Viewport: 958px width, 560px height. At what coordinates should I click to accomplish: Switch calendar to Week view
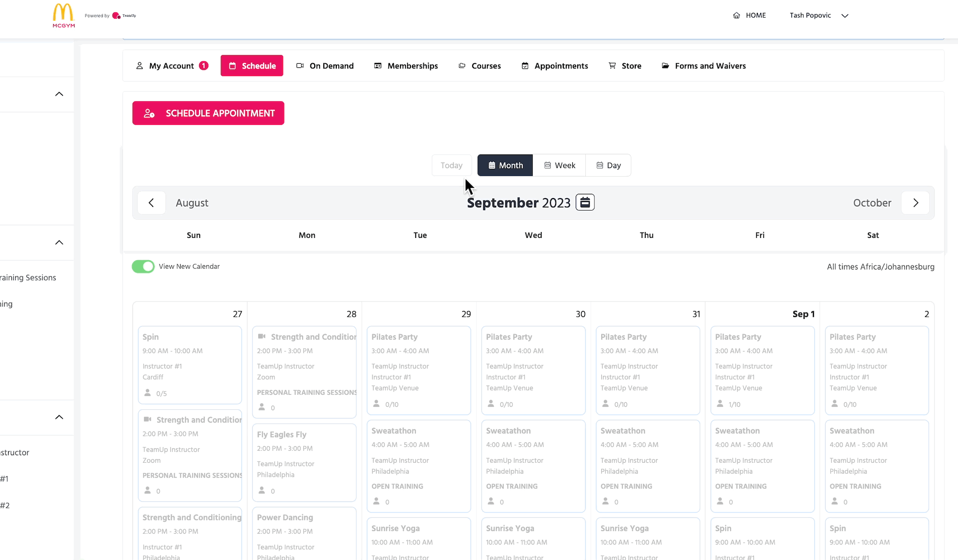[559, 165]
